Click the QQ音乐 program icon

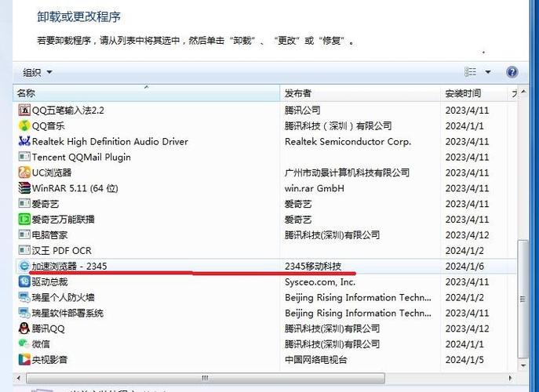pyautogui.click(x=24, y=125)
